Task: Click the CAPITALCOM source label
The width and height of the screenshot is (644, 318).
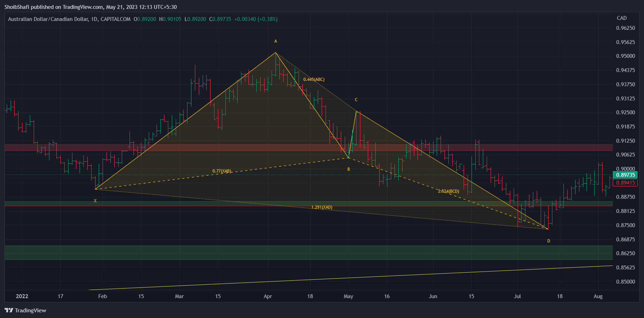Action: 115,19
